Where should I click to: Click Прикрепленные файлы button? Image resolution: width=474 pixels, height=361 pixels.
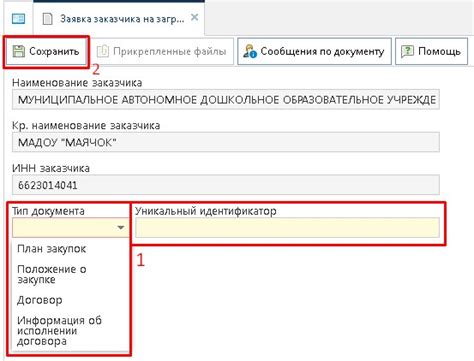coord(162,51)
